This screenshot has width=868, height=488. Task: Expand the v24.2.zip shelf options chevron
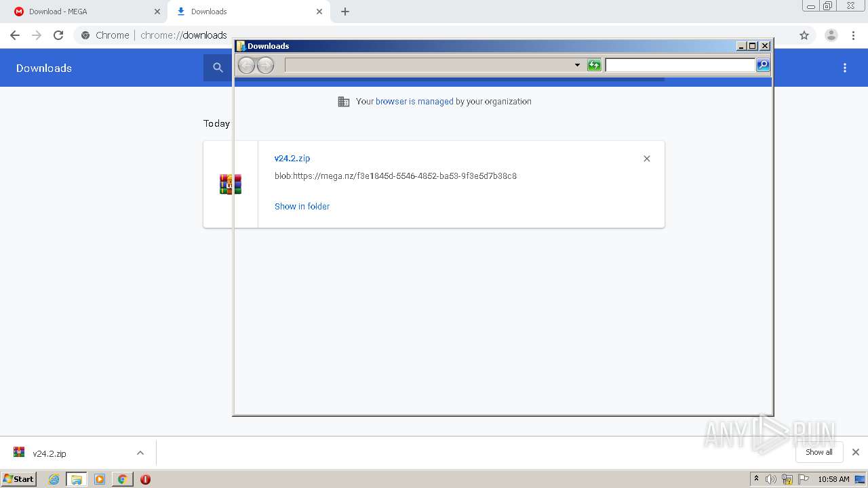tap(140, 453)
